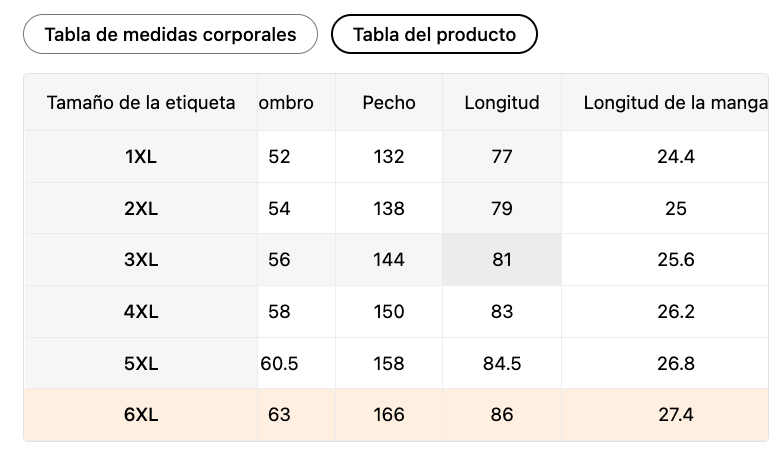Click the sleeve length 27.4 cell
The width and height of the screenshot is (784, 458).
tap(675, 414)
